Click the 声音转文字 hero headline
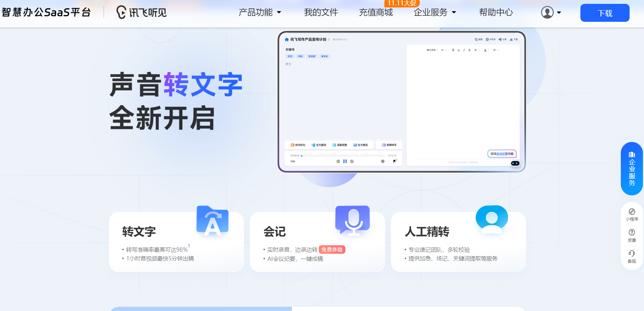 [x=176, y=85]
